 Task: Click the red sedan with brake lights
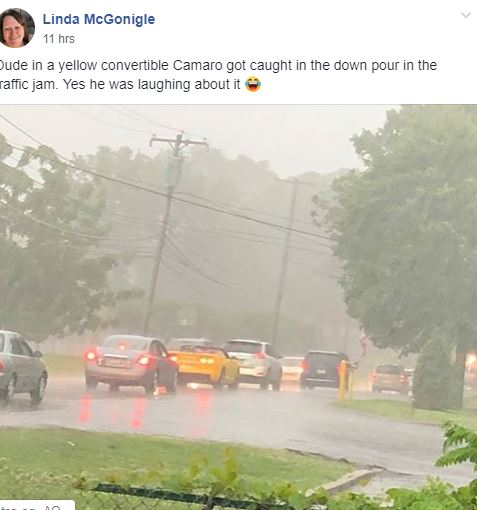click(131, 363)
